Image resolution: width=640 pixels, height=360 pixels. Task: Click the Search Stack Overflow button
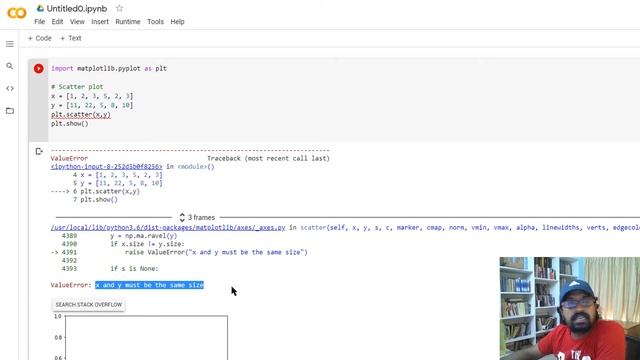pyautogui.click(x=89, y=304)
